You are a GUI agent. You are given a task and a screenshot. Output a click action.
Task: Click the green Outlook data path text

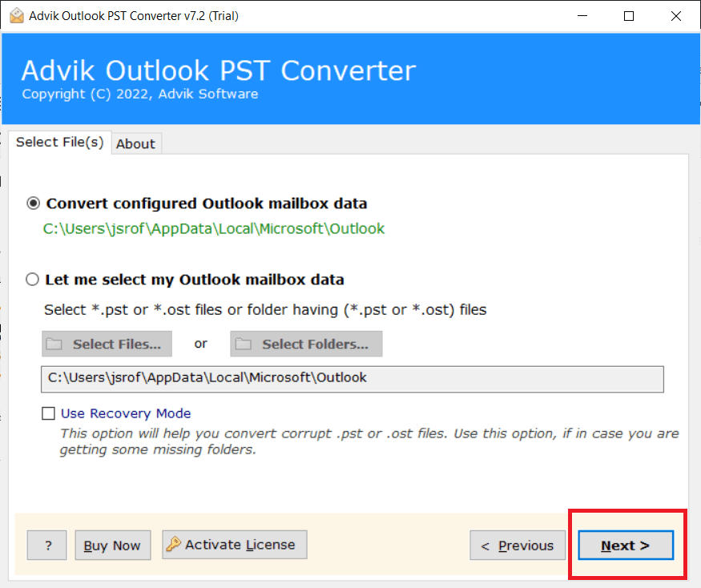coord(214,229)
